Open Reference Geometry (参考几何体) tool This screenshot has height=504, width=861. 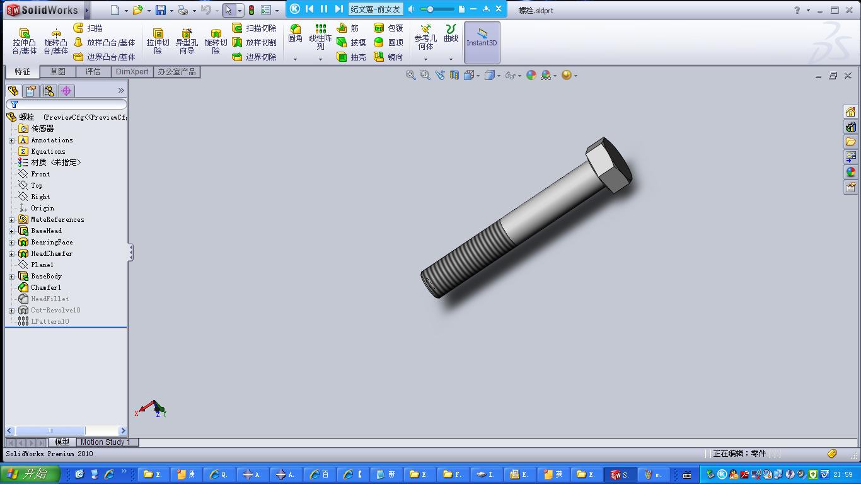tap(425, 37)
